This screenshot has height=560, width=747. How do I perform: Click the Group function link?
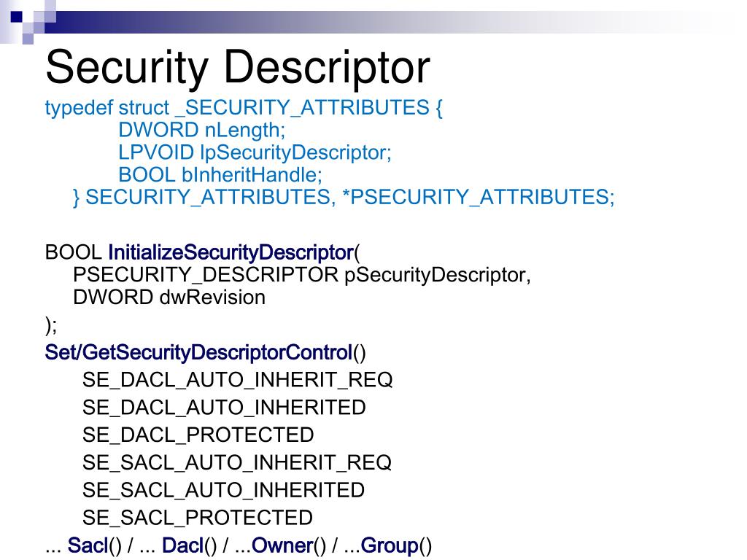[x=390, y=545]
